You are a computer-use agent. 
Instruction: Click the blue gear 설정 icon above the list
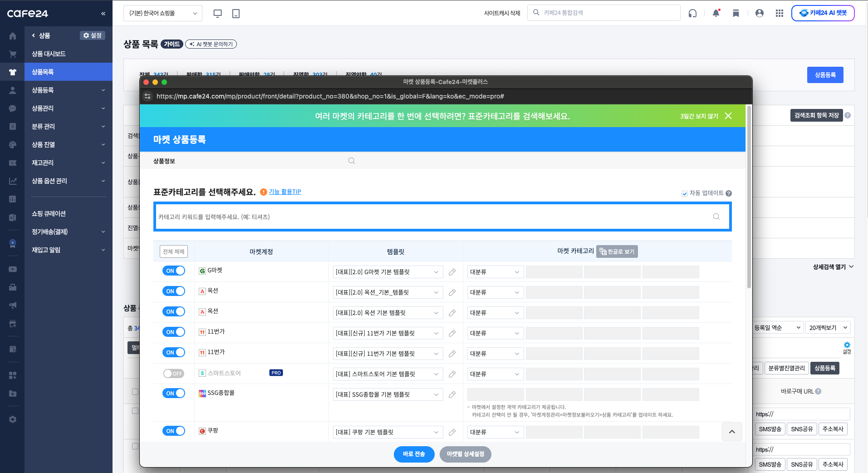coord(847,348)
